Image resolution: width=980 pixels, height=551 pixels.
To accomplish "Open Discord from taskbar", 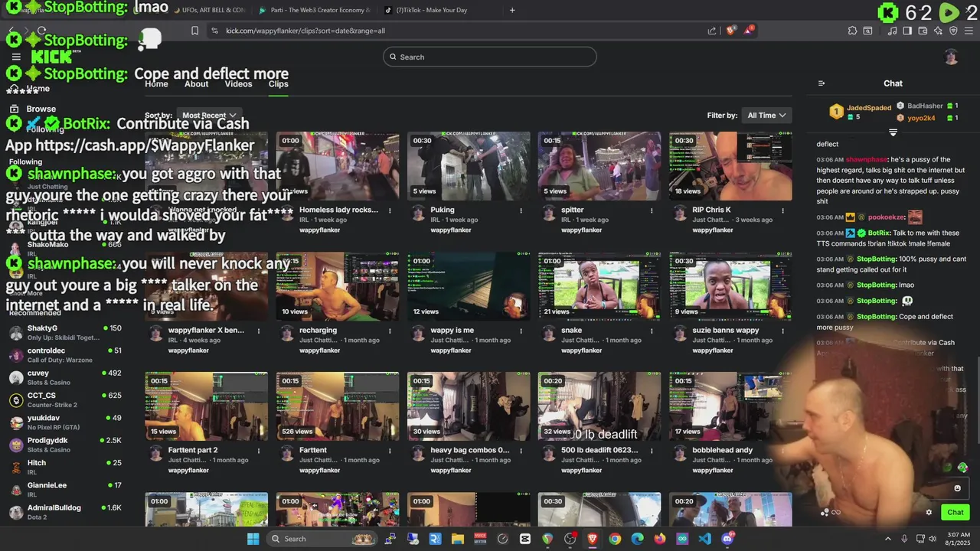I will pos(727,539).
